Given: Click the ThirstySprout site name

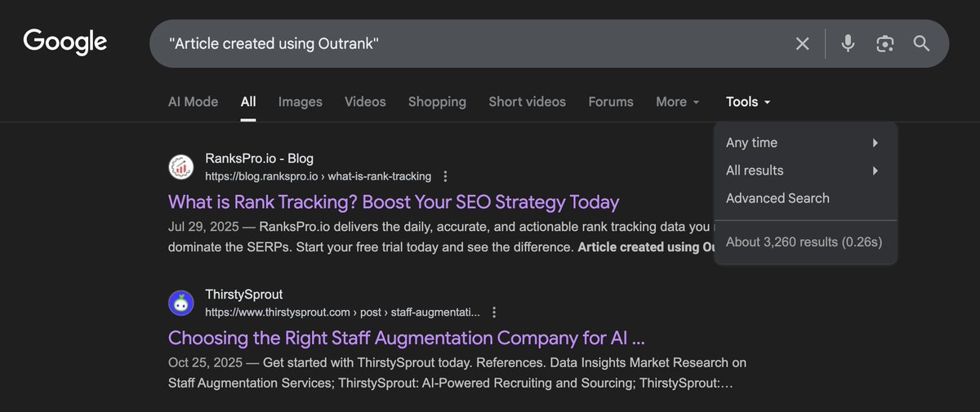Looking at the screenshot, I should click(244, 295).
